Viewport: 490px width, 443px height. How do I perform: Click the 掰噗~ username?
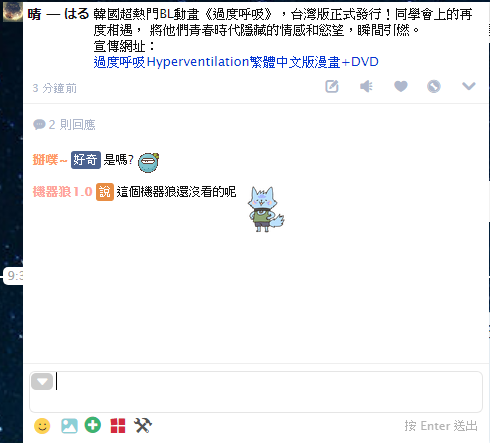point(50,160)
